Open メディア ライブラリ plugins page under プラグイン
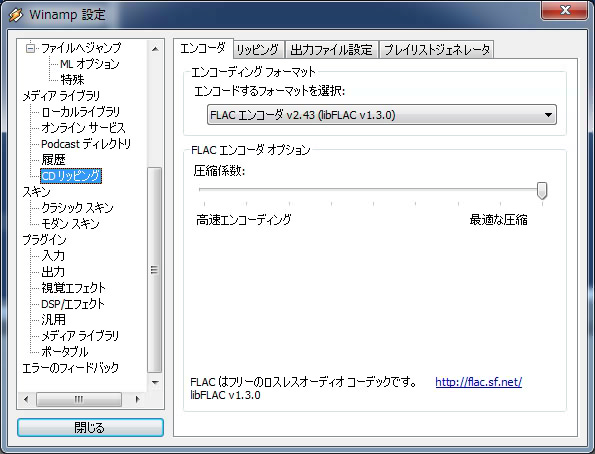 click(80, 336)
